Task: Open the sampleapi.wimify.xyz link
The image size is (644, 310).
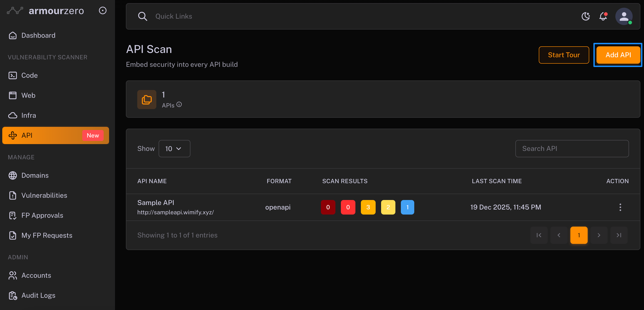Action: (x=175, y=212)
